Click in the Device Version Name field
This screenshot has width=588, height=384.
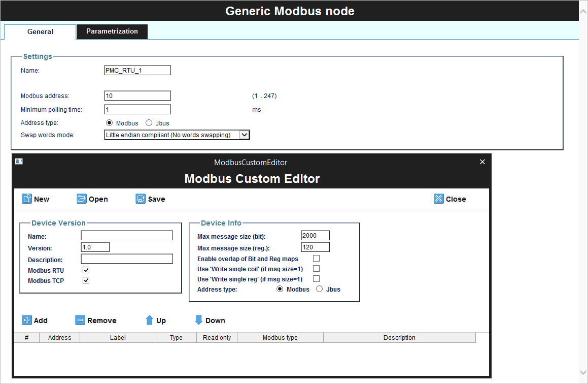point(126,235)
